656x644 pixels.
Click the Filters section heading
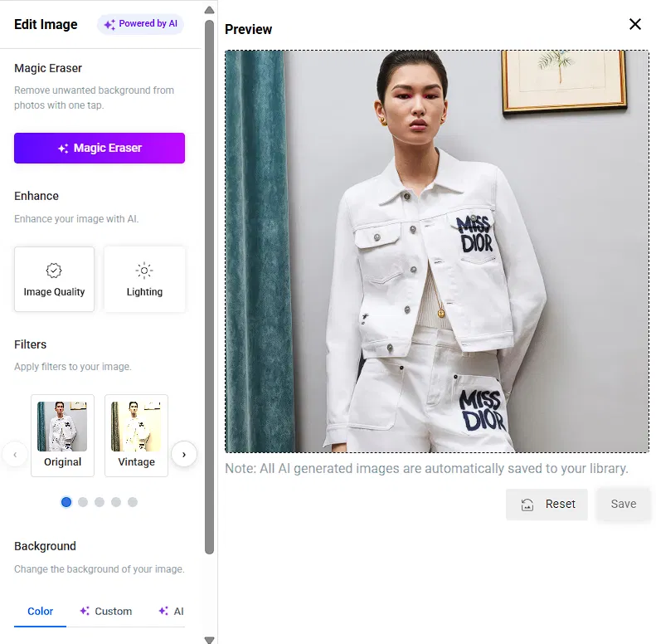(x=30, y=344)
